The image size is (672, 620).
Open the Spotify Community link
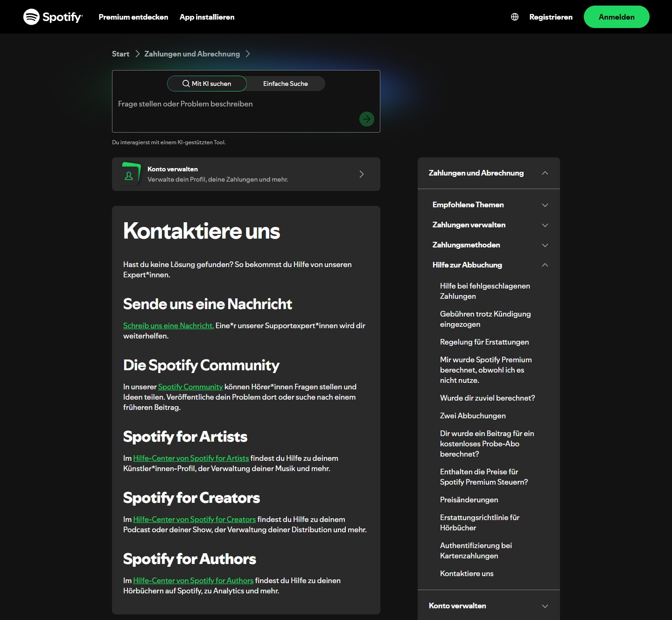pyautogui.click(x=190, y=387)
